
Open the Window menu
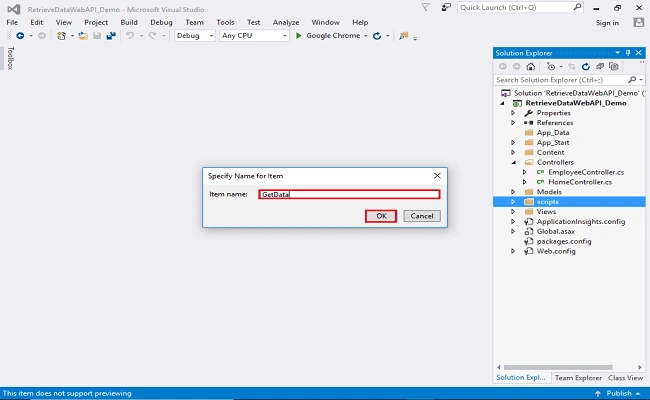[325, 22]
